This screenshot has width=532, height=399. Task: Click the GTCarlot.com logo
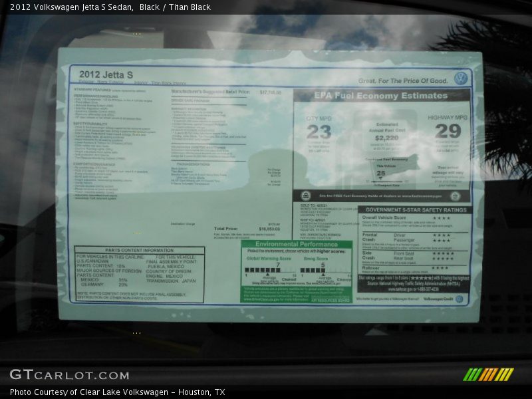[x=70, y=374]
